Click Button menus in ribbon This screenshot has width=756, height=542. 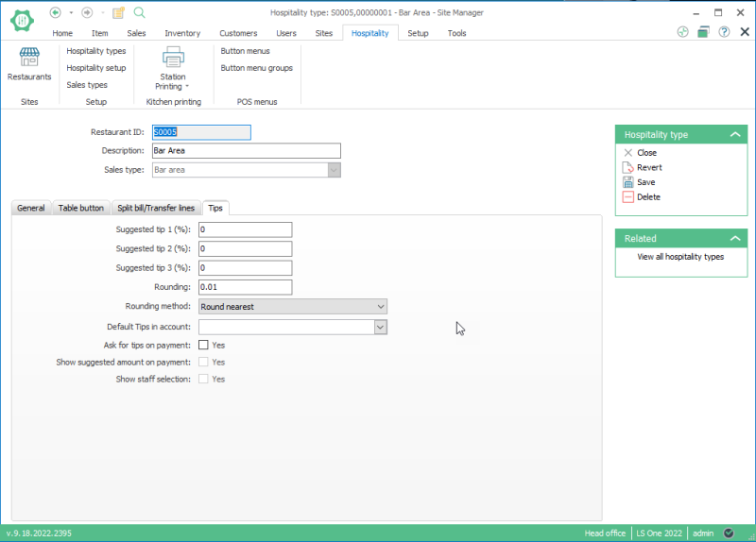(245, 51)
